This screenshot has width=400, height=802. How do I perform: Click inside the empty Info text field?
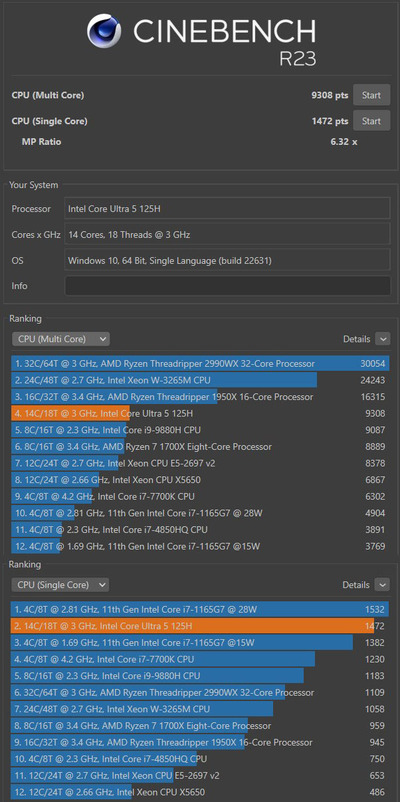[227, 286]
